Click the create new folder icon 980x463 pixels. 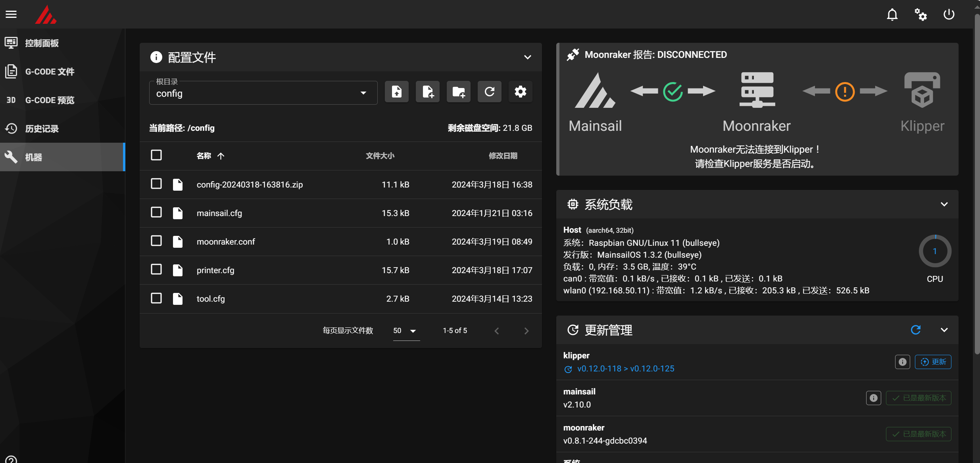click(459, 92)
